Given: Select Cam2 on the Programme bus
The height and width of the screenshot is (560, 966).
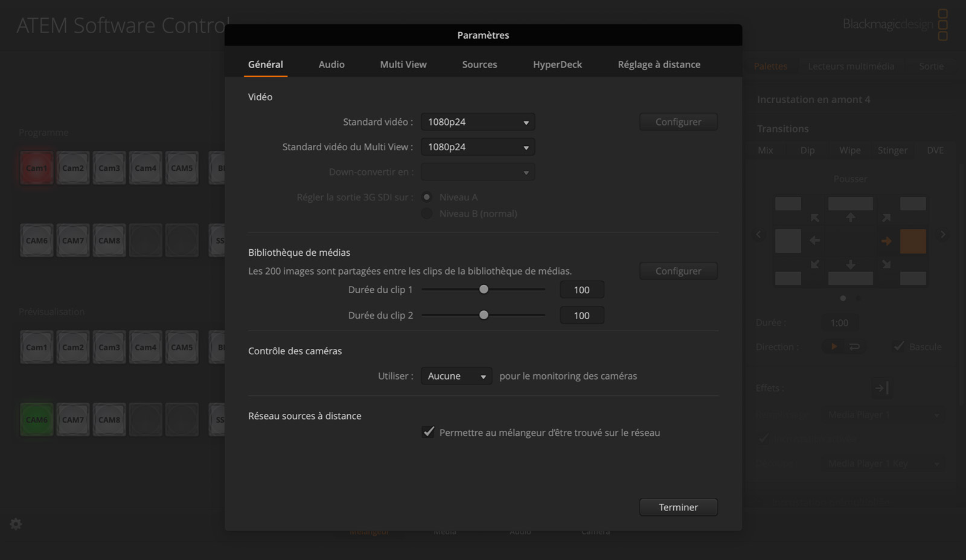Looking at the screenshot, I should click(x=73, y=168).
